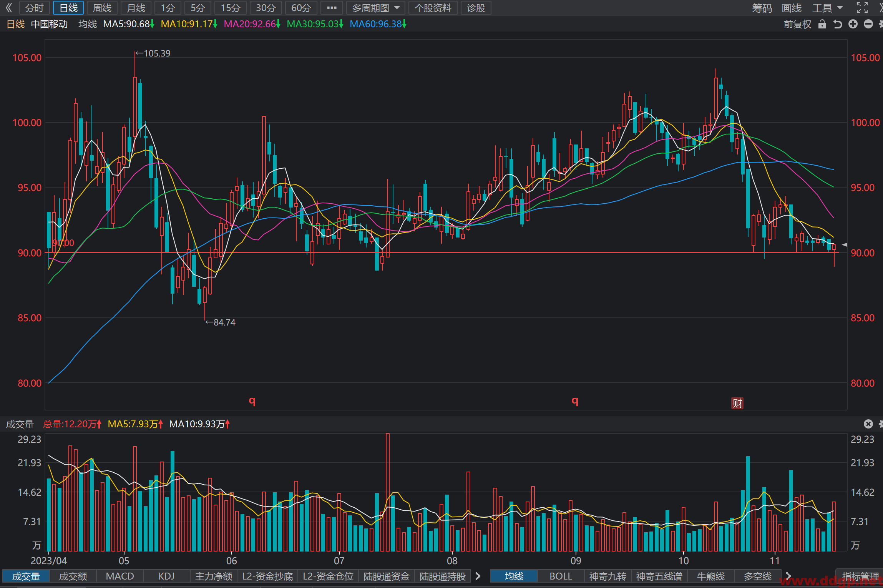The height and width of the screenshot is (588, 883).
Task: Expand more sub-indicators with right chevron
Action: (x=478, y=576)
